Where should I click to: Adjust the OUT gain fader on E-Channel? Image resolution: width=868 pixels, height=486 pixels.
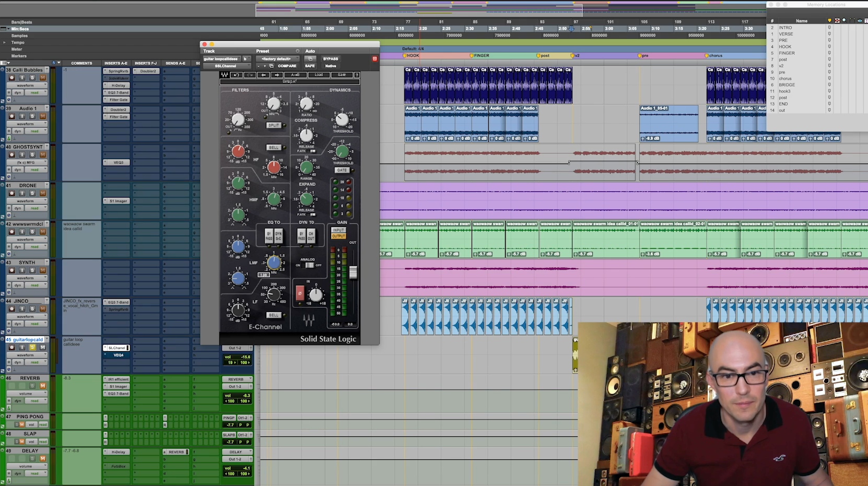353,272
